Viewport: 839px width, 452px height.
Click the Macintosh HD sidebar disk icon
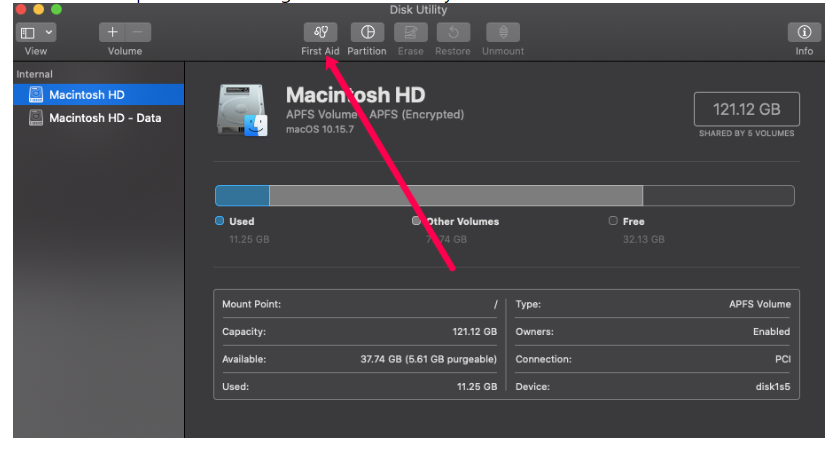[36, 95]
